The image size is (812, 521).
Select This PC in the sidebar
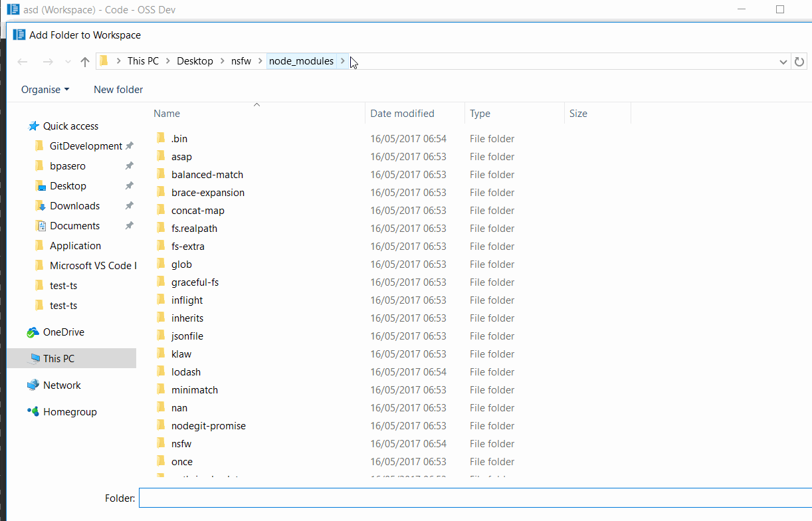point(59,358)
